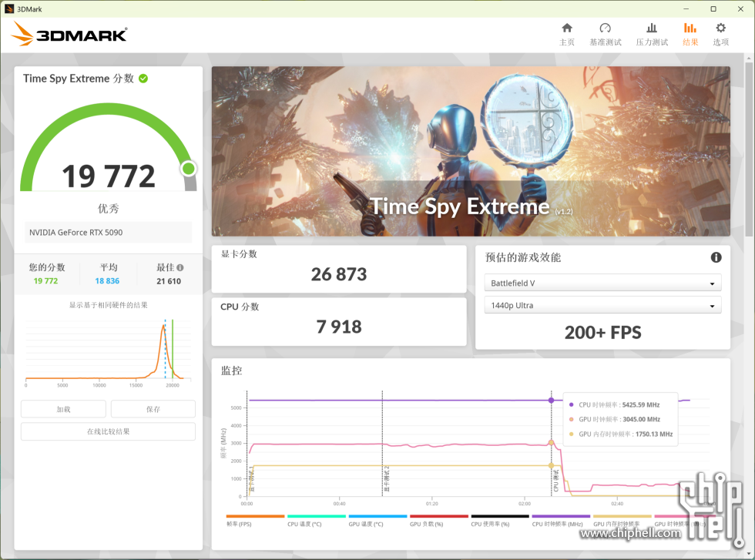Click the best score 21 610

(169, 281)
